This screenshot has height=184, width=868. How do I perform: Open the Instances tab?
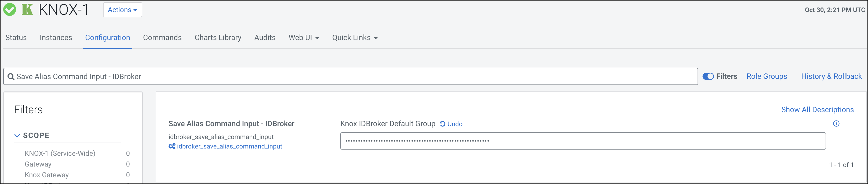pos(56,37)
